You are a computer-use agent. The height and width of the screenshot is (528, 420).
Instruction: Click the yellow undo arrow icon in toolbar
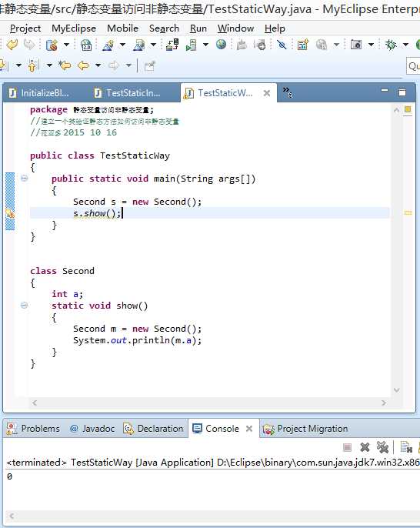[12, 45]
